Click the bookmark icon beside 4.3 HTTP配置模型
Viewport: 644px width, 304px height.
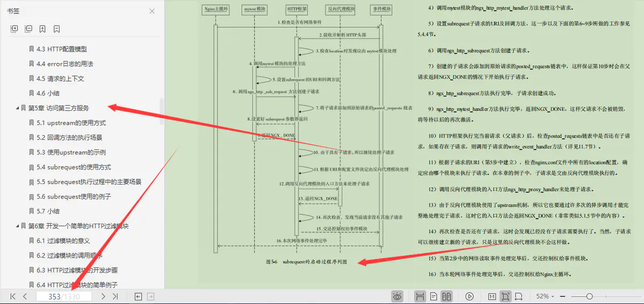[x=32, y=49]
